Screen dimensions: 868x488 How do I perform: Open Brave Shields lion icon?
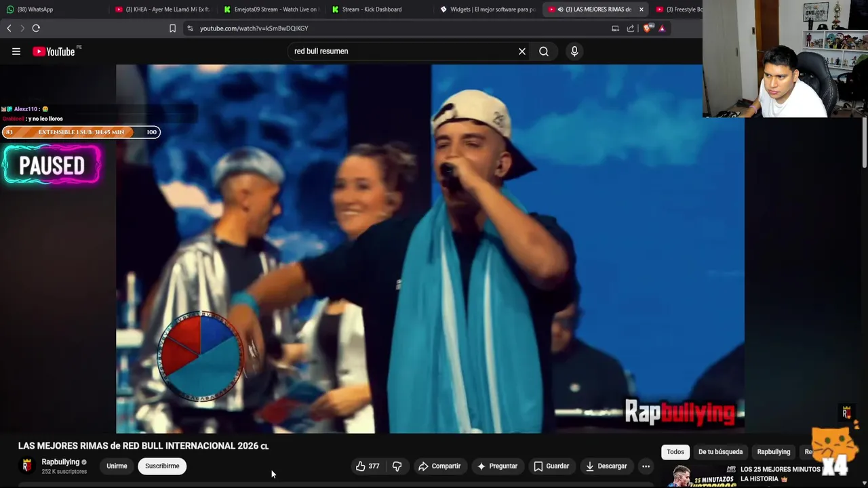[x=647, y=28]
